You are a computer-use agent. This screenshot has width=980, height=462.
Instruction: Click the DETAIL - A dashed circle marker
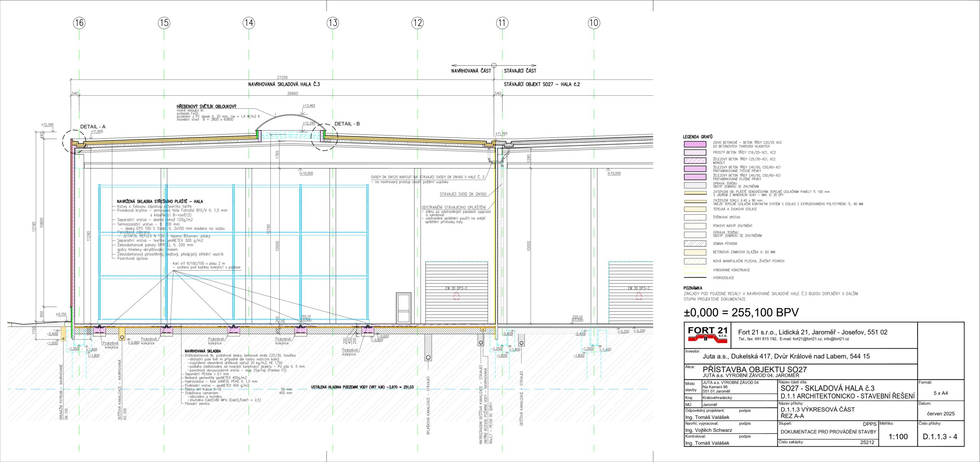point(74,142)
